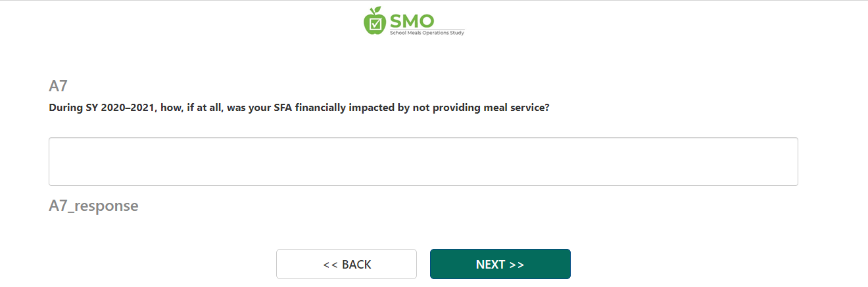The height and width of the screenshot is (287, 868).
Task: Return to the previous survey page
Action: tap(347, 264)
